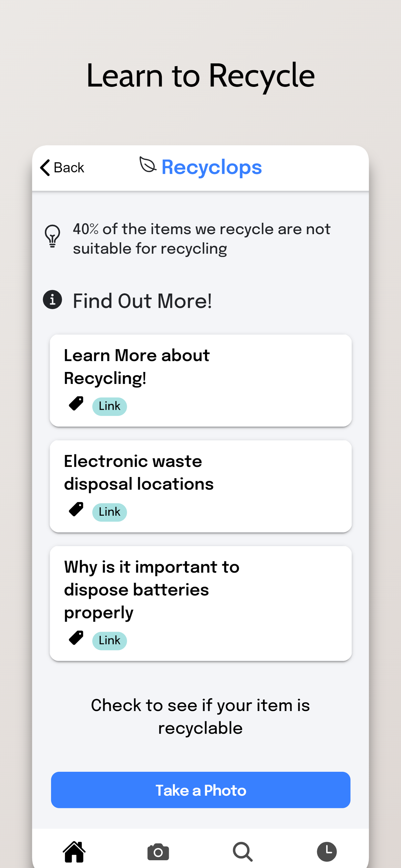Click the back chevron arrow
401x868 pixels.
(x=45, y=168)
